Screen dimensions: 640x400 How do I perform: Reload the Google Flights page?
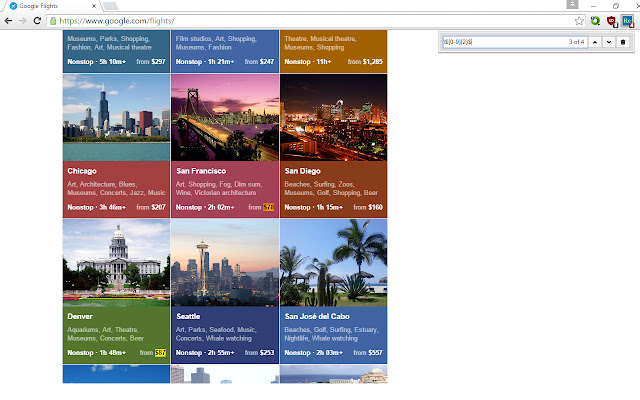[x=38, y=20]
